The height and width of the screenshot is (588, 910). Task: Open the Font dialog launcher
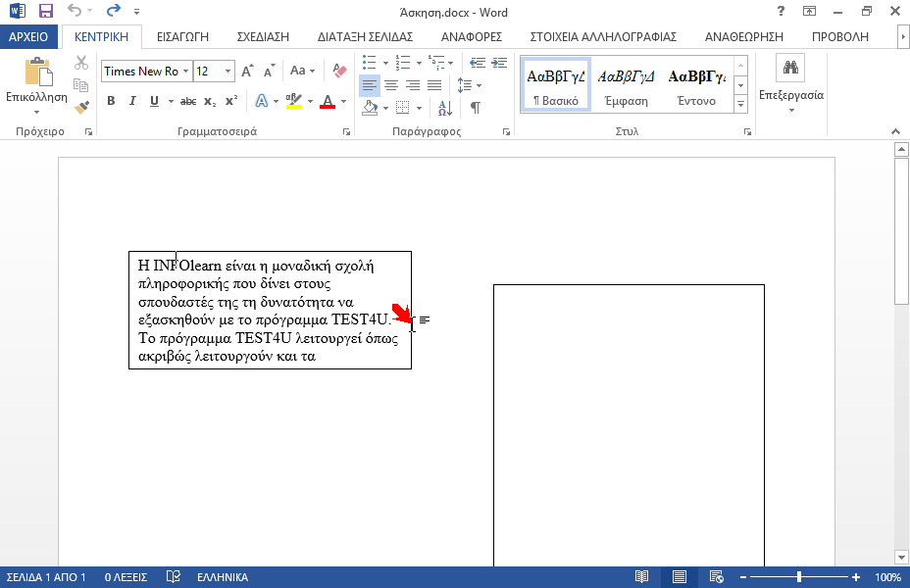coord(346,132)
